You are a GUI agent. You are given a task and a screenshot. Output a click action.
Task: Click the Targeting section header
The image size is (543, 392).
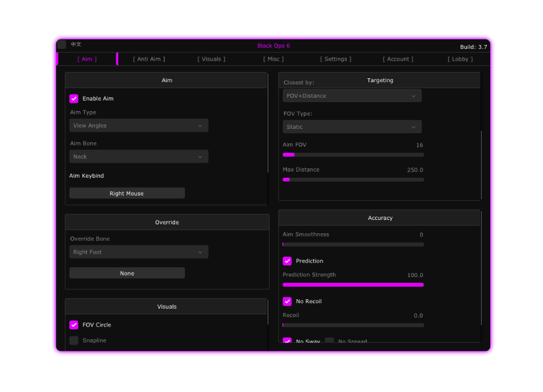tap(380, 81)
